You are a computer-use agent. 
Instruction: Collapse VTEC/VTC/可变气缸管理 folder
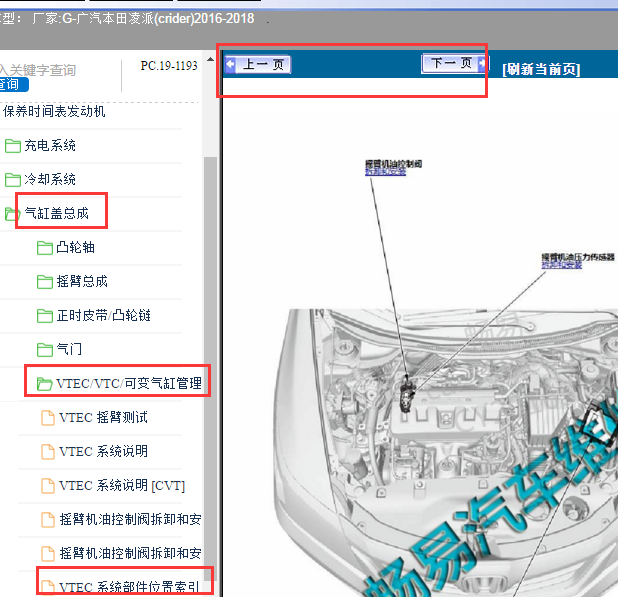pos(129,383)
